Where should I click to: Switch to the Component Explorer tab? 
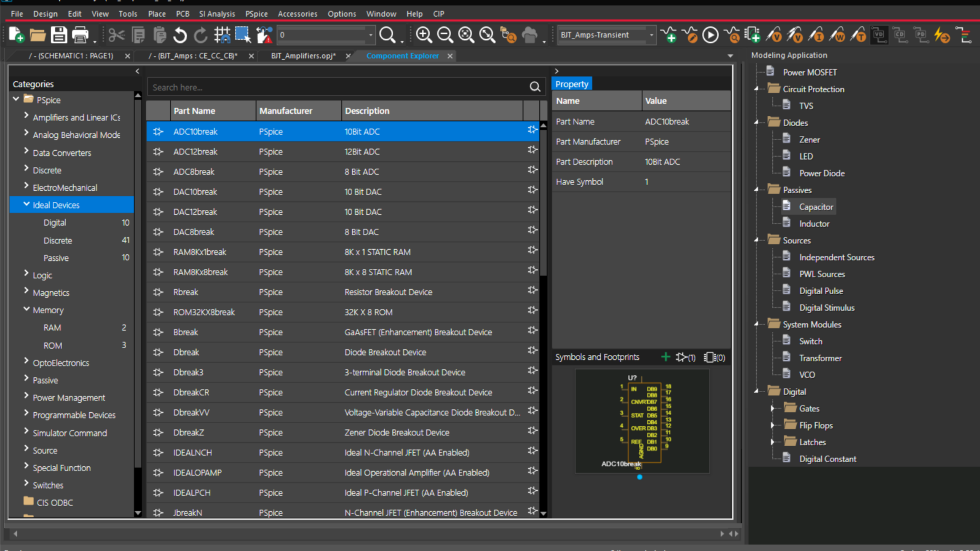click(402, 56)
